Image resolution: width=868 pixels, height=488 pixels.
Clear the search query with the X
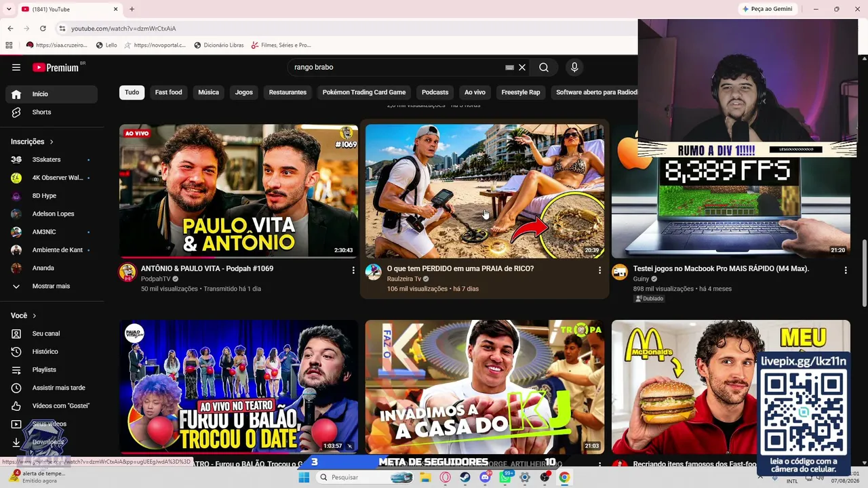(x=522, y=68)
